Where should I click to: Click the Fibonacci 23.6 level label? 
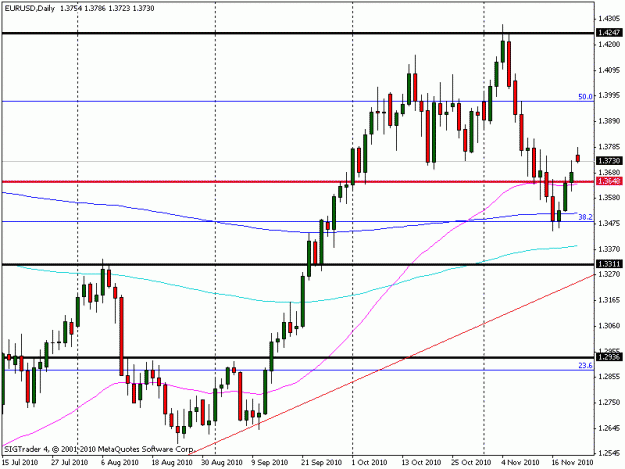pos(586,365)
